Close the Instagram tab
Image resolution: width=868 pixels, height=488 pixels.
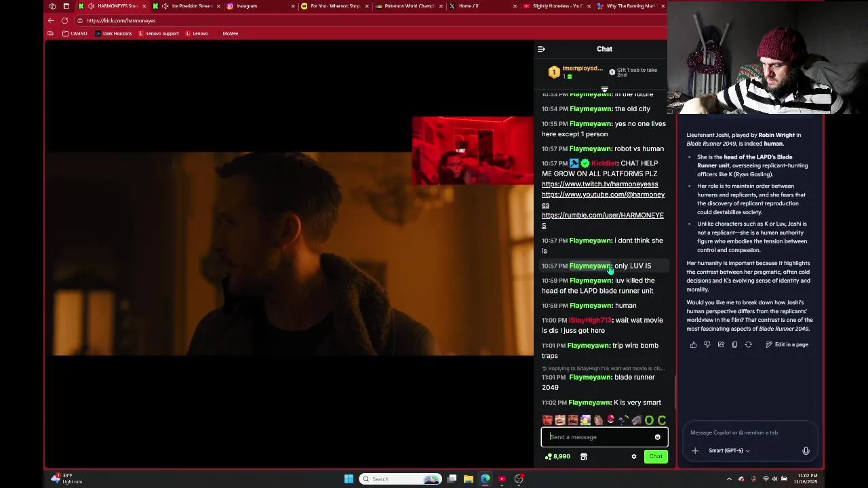click(293, 6)
